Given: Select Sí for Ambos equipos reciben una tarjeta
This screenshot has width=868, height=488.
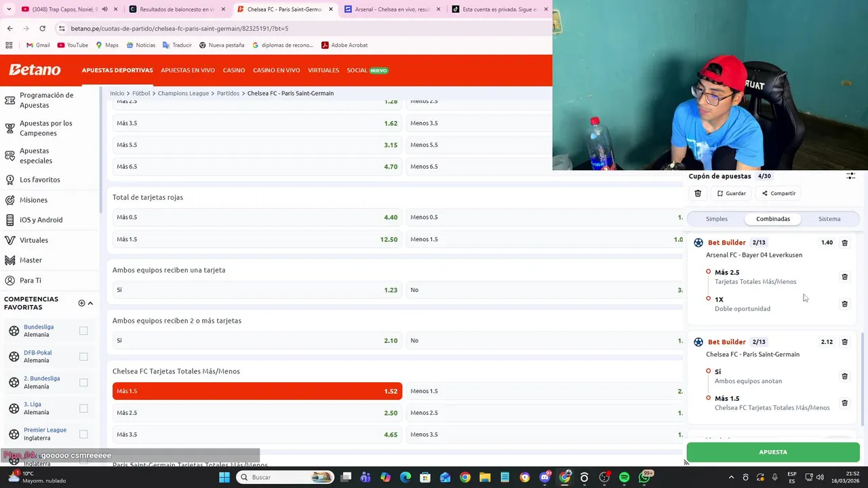Looking at the screenshot, I should 257,290.
